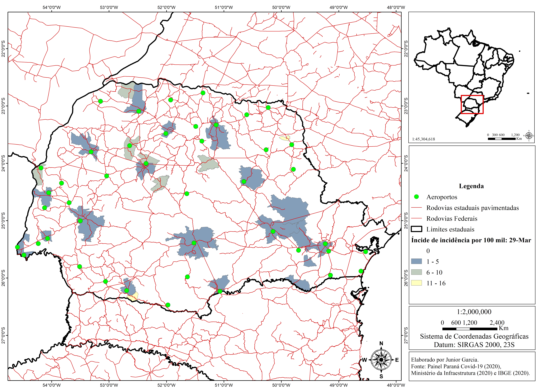The width and height of the screenshot is (537, 392).
Task: Click the 54°0'0"W label on top edge
Action: 51,7
